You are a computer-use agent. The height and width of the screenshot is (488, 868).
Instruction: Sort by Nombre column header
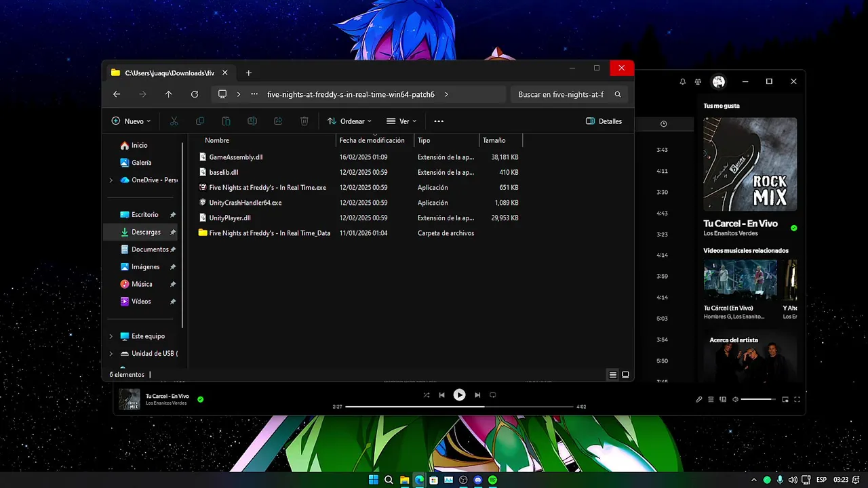[217, 140]
